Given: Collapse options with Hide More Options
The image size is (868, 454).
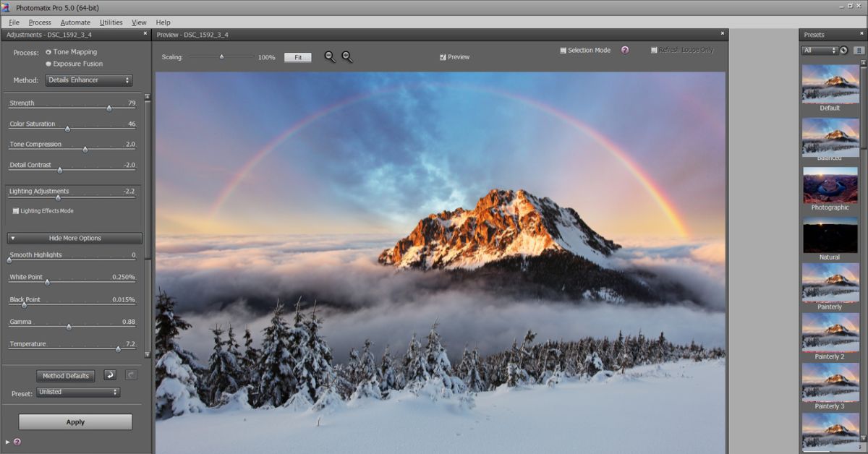Looking at the screenshot, I should (75, 238).
